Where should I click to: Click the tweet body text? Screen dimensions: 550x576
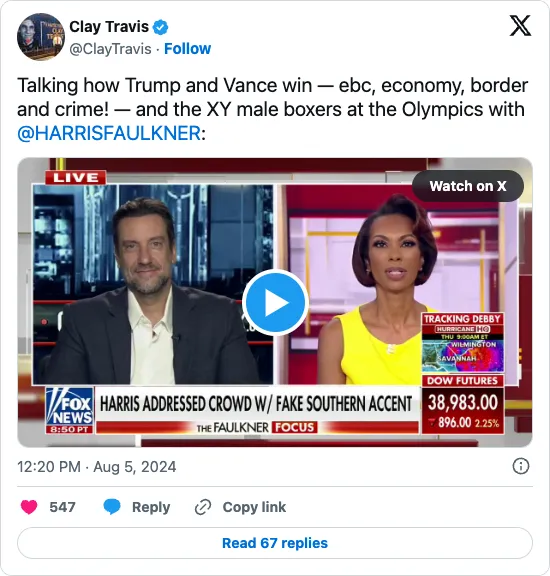(273, 109)
